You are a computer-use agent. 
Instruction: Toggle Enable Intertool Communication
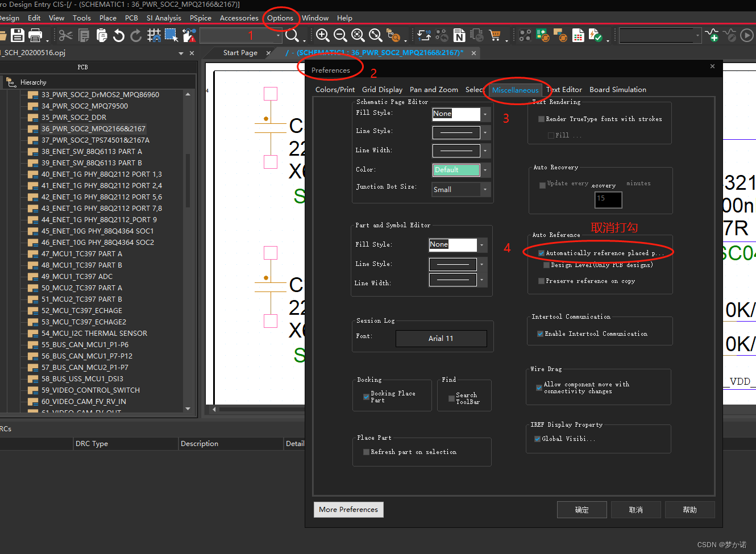coord(539,334)
